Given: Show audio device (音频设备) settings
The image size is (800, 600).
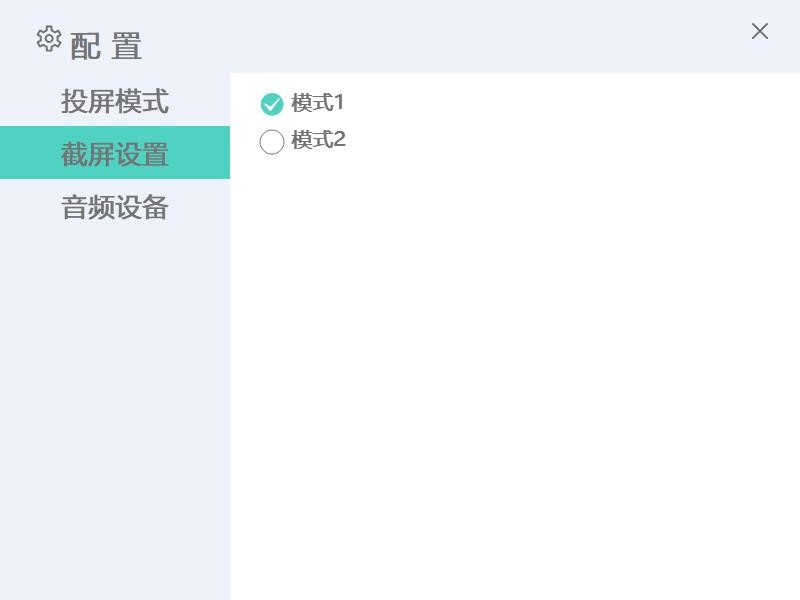Looking at the screenshot, I should pyautogui.click(x=115, y=207).
